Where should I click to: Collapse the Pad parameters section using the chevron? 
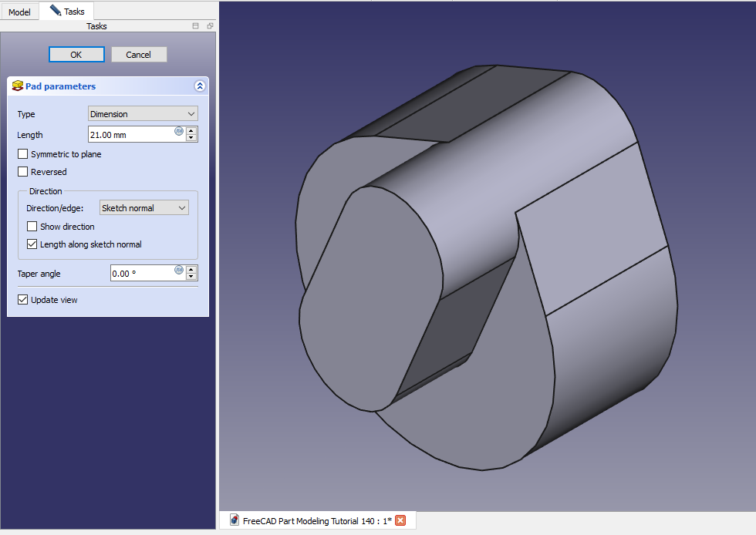tap(200, 86)
